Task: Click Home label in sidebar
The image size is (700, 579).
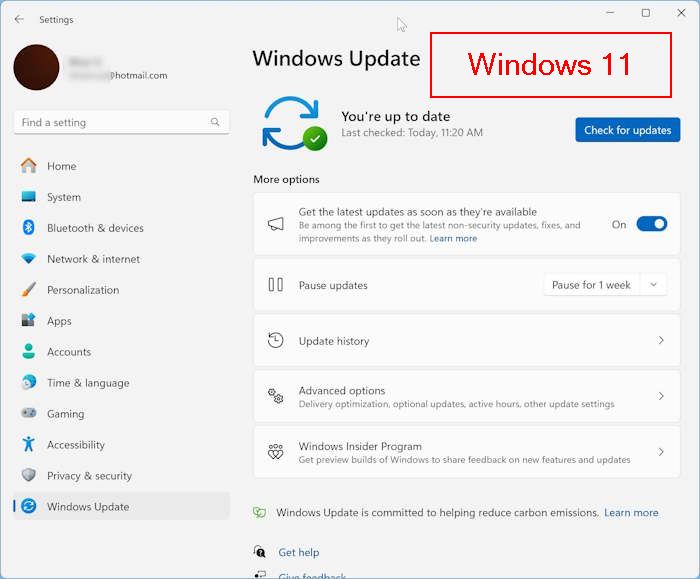Action: pyautogui.click(x=62, y=166)
